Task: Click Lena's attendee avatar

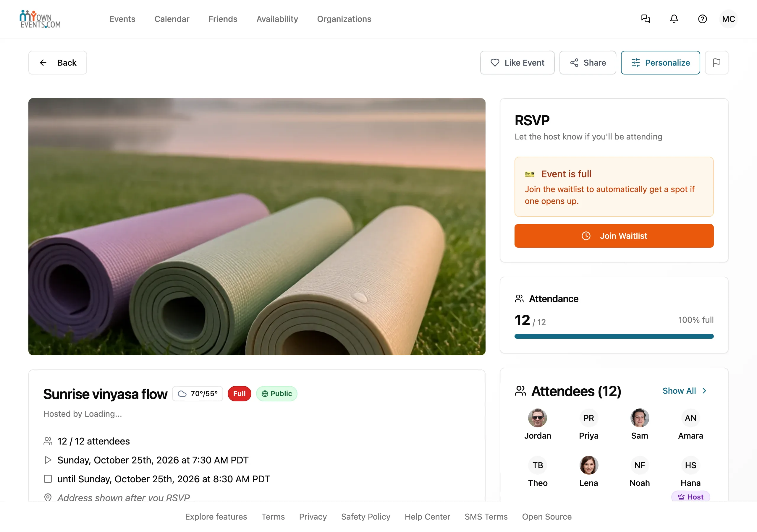Action: click(x=588, y=465)
